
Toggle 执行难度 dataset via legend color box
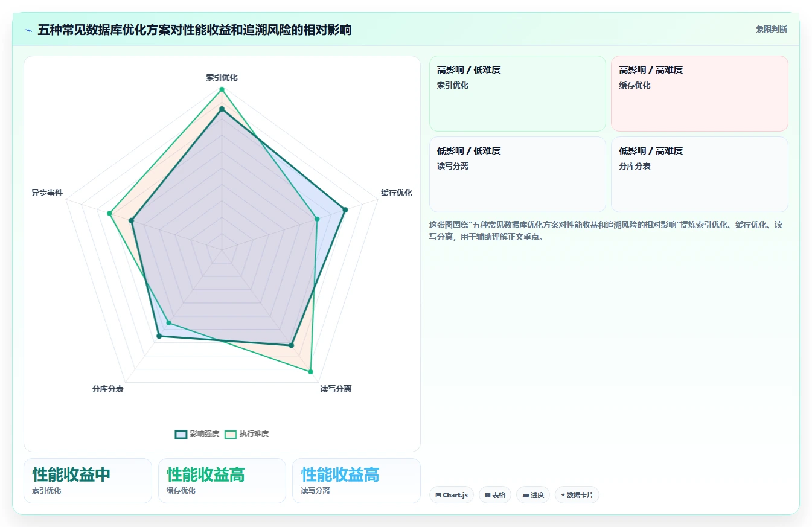point(231,434)
